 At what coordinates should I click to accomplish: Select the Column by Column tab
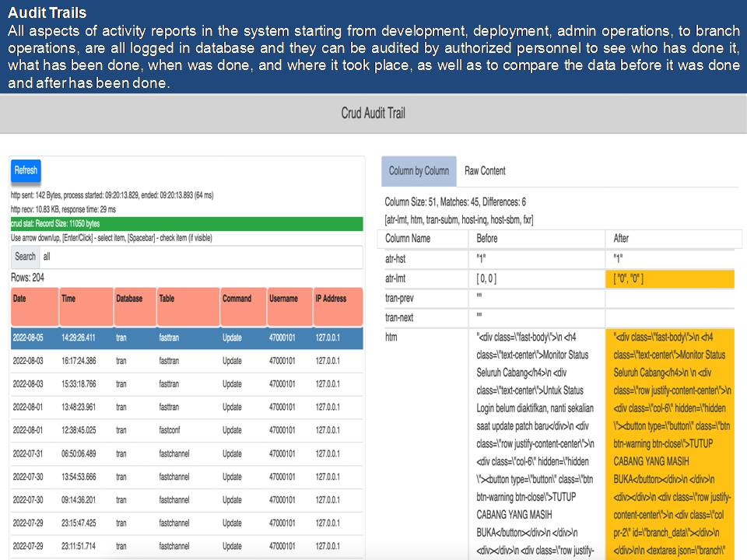[x=419, y=171]
